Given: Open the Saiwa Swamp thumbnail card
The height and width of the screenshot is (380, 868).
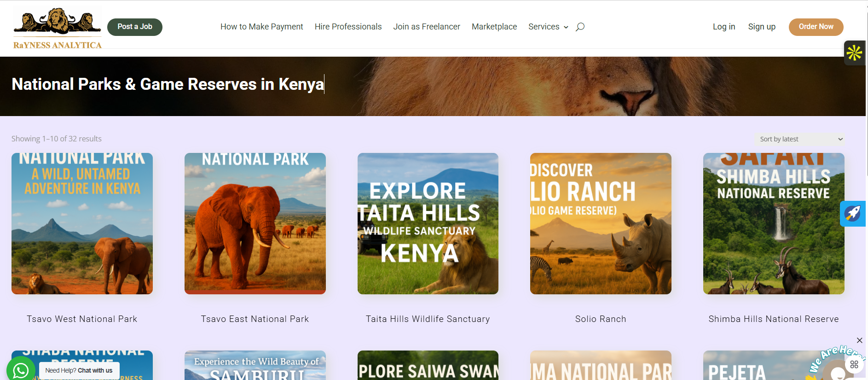Looking at the screenshot, I should click(428, 365).
